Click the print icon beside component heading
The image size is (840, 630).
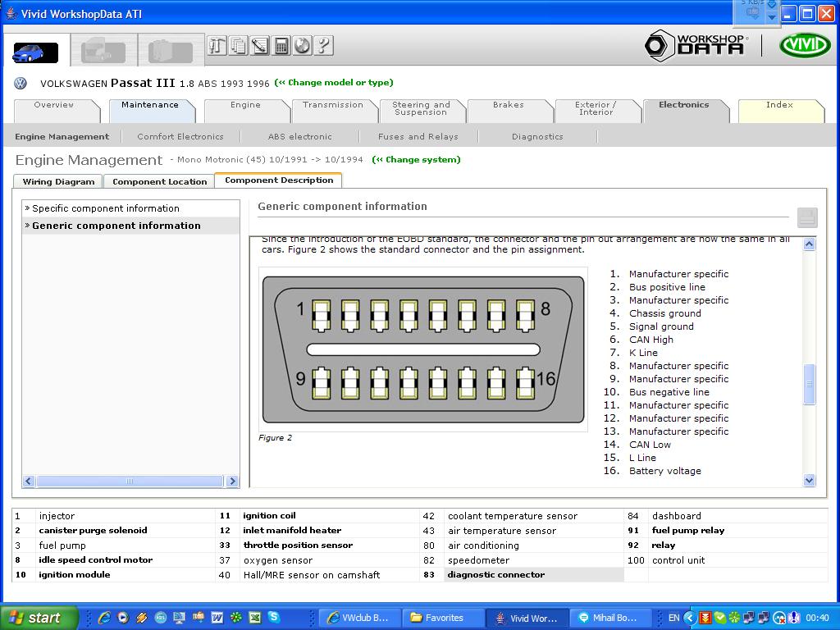[806, 217]
